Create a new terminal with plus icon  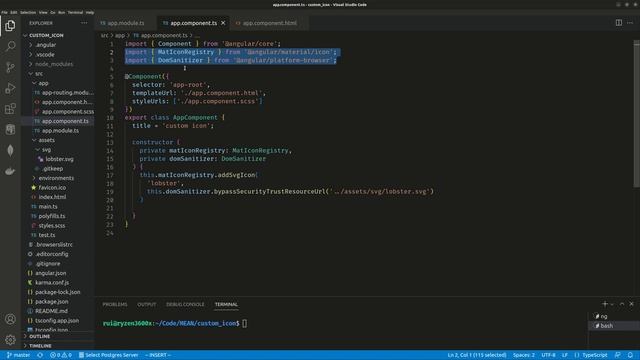(604, 304)
